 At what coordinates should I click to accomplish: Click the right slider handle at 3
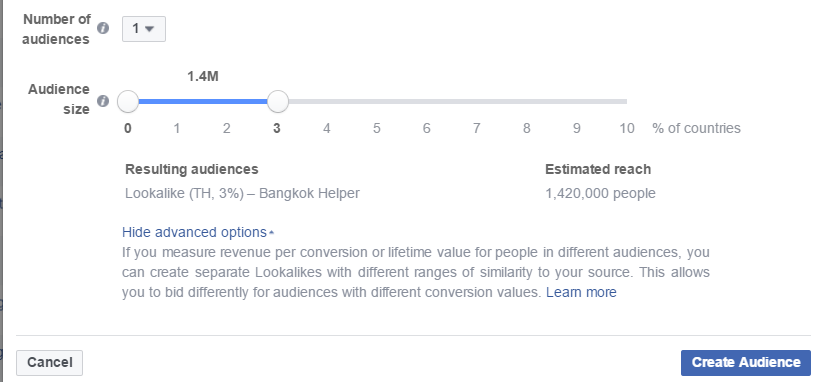click(x=278, y=101)
